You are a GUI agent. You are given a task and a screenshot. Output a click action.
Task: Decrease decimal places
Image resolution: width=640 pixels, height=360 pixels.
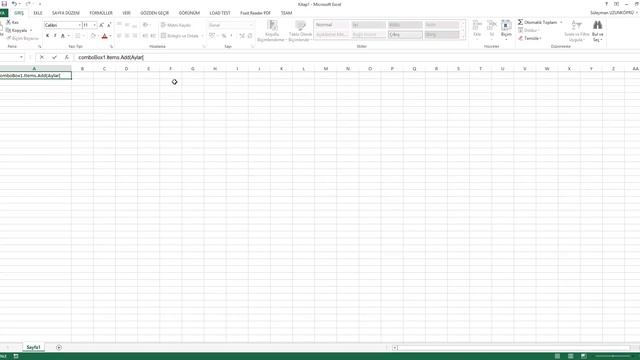coord(250,36)
